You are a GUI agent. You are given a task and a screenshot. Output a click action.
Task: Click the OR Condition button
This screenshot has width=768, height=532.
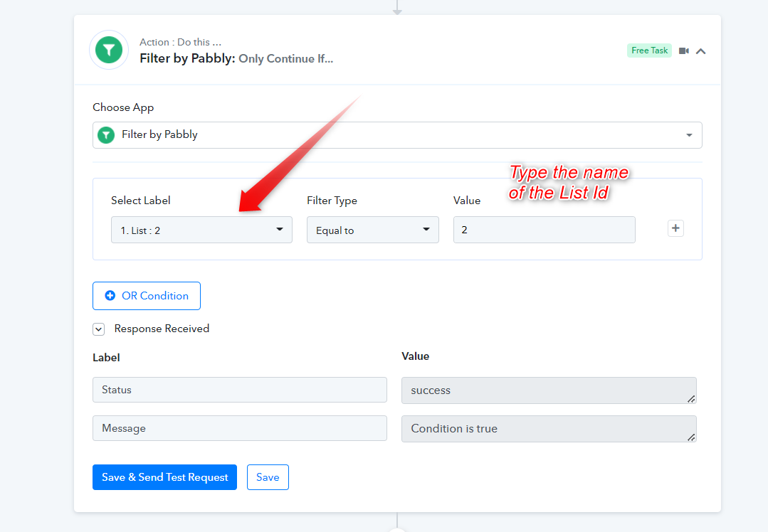(147, 296)
